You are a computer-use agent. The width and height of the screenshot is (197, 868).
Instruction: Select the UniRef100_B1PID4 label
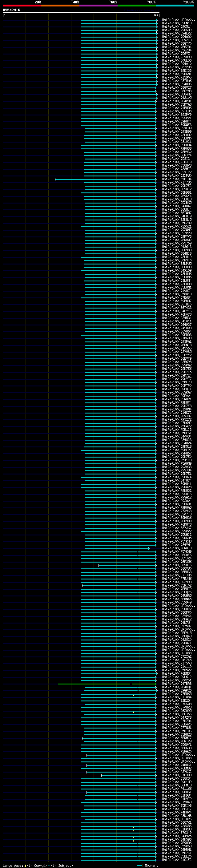point(176,179)
